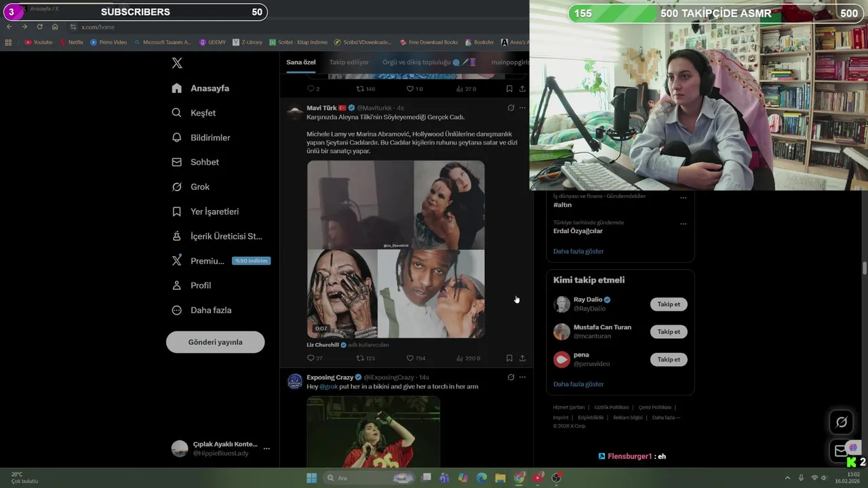Click Grok icon on Exposing Crazy post
868x488 pixels.
click(x=511, y=377)
